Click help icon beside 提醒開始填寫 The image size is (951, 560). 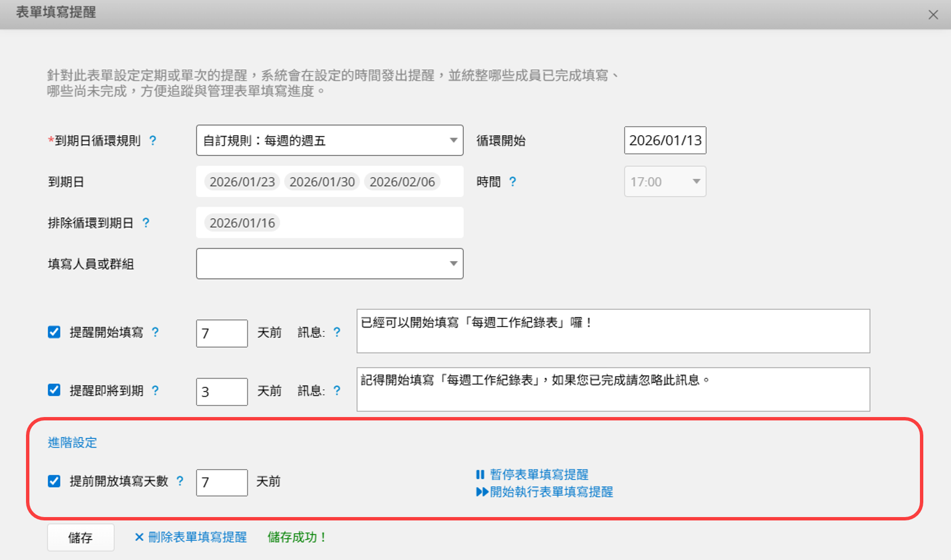155,332
